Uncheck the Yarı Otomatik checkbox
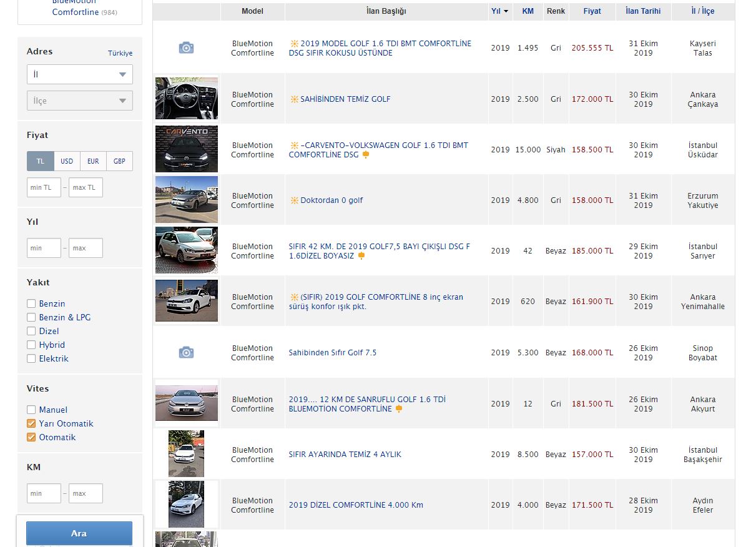 (x=31, y=423)
